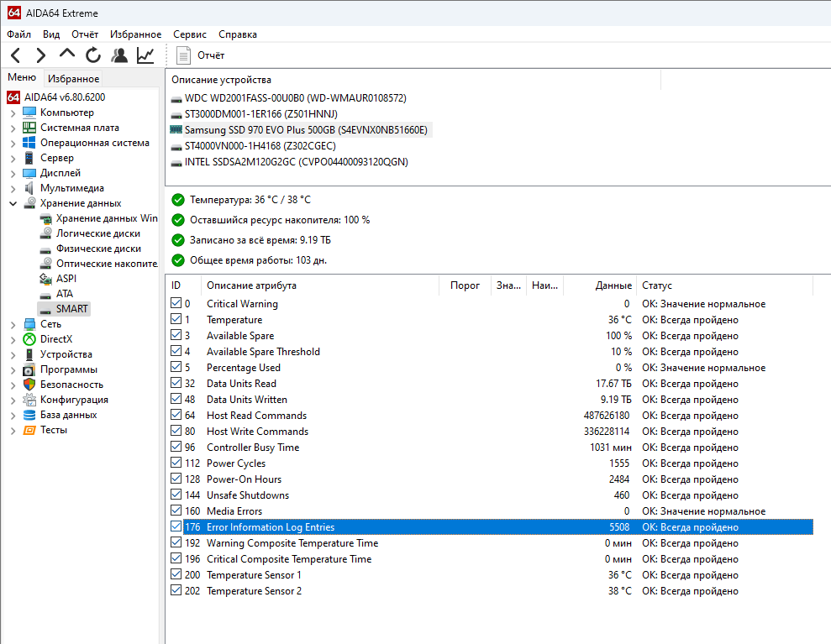This screenshot has height=644, width=831.
Task: Sort by the Данные column header
Action: click(x=600, y=285)
